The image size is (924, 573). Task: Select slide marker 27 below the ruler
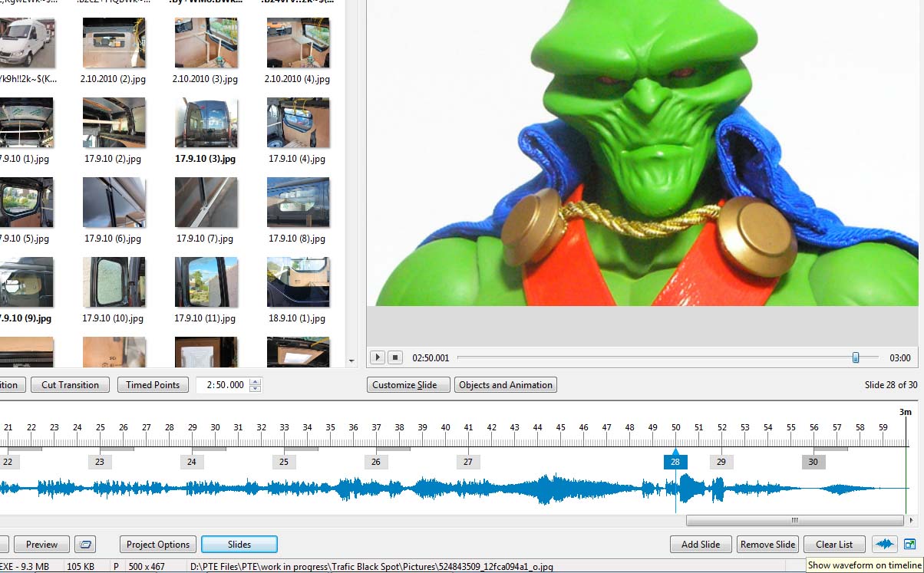(x=468, y=462)
